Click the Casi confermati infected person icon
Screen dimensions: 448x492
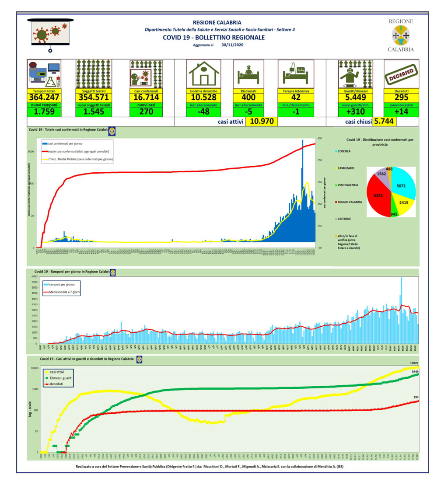(x=146, y=74)
